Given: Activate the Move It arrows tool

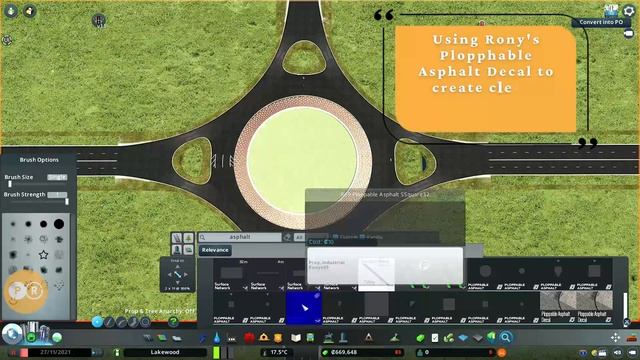Looking at the screenshot, I should click(x=616, y=338).
